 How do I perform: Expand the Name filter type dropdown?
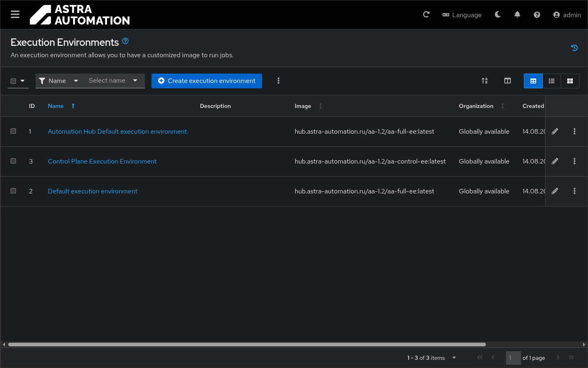point(58,81)
